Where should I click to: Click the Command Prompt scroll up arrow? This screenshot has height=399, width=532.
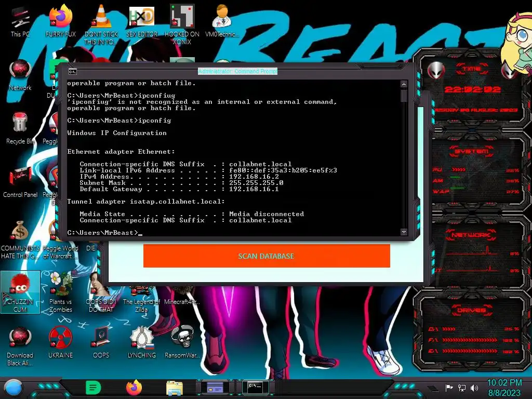click(404, 84)
